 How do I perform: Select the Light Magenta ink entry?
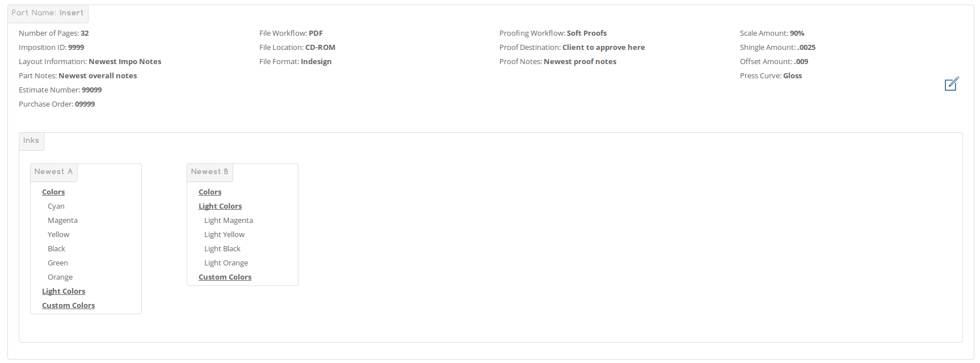[229, 221]
